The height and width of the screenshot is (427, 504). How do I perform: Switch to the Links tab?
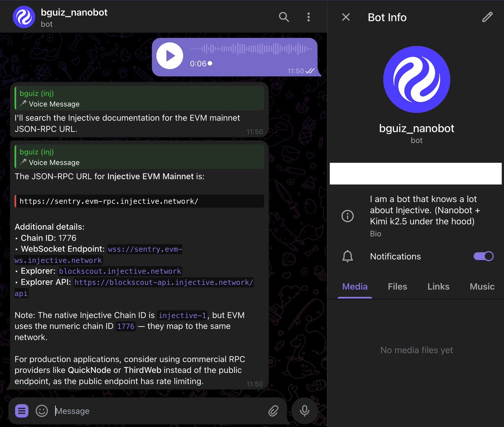[438, 286]
